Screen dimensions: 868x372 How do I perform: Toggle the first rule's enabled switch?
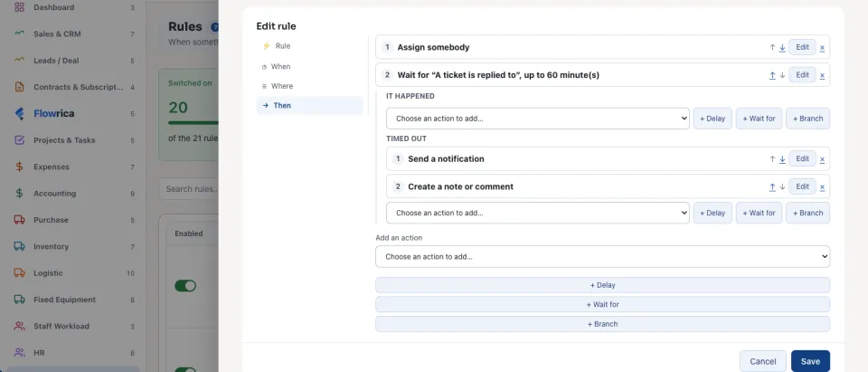185,285
